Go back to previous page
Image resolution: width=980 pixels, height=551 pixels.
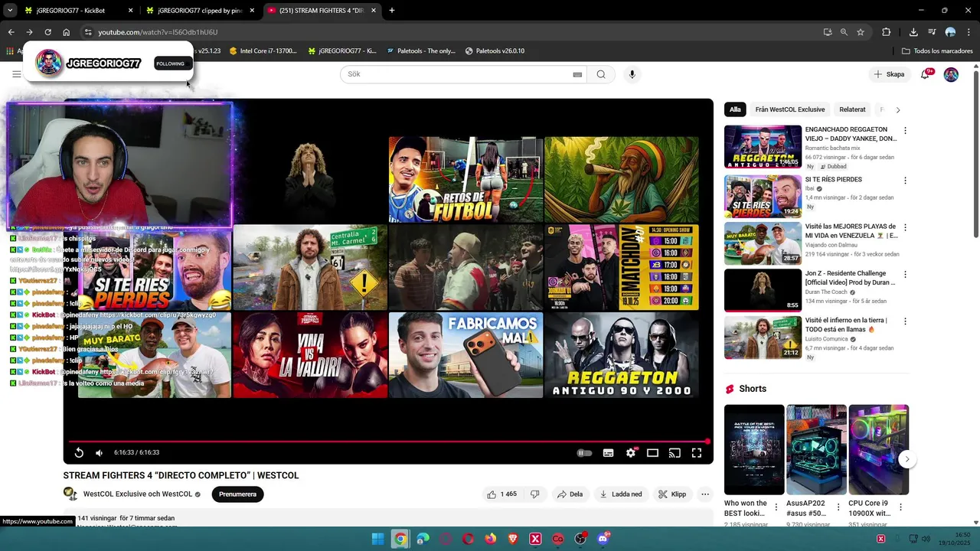pos(11,32)
